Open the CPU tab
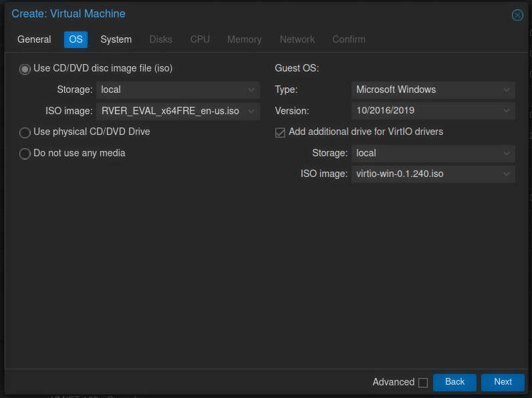Screen dimensions: 532x398 pos(200,39)
